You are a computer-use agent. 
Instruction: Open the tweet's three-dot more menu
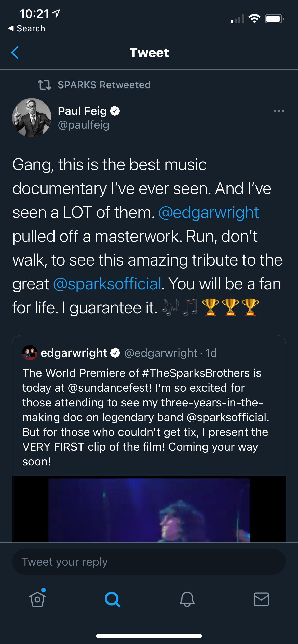tap(279, 111)
